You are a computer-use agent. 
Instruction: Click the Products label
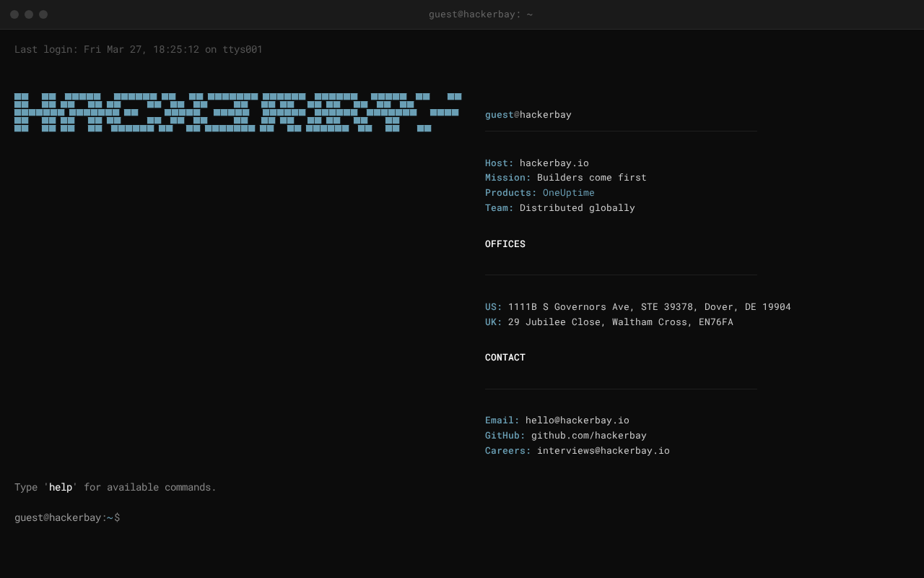pyautogui.click(x=511, y=193)
